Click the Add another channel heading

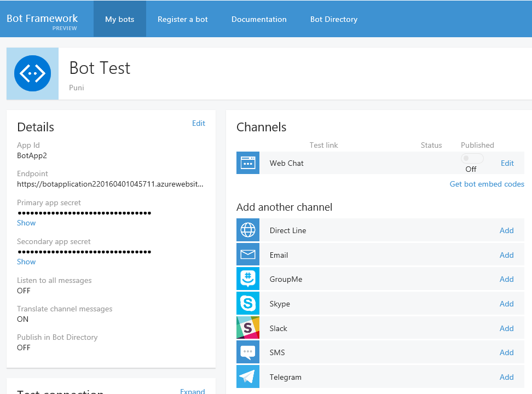pos(284,207)
